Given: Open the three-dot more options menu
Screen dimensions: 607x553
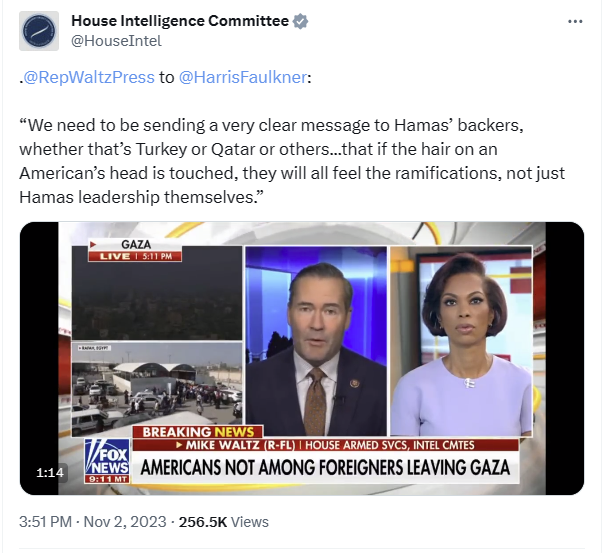Looking at the screenshot, I should pos(575,22).
